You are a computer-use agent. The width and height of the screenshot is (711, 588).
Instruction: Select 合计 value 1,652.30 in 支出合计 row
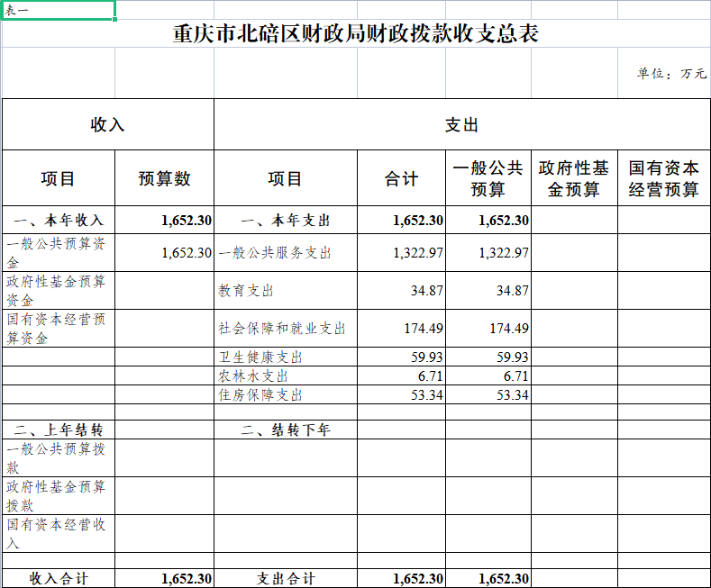(x=402, y=578)
